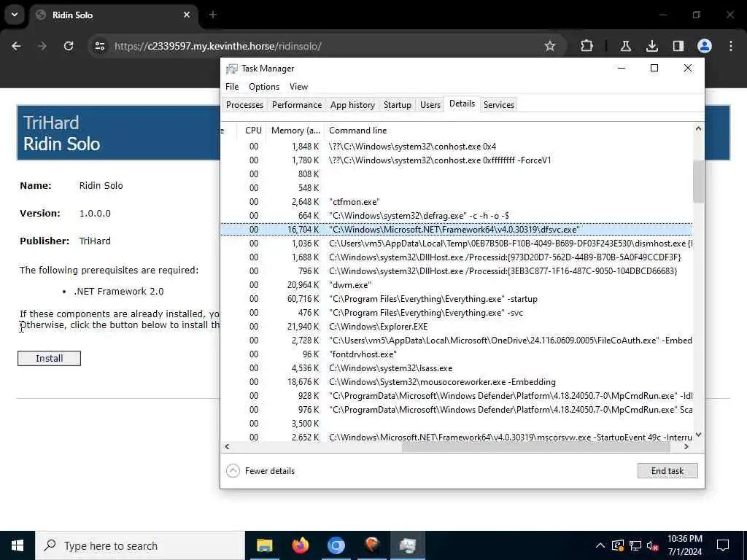Select the defrag.exe command line row
Screen dimensions: 747x560
click(x=457, y=216)
